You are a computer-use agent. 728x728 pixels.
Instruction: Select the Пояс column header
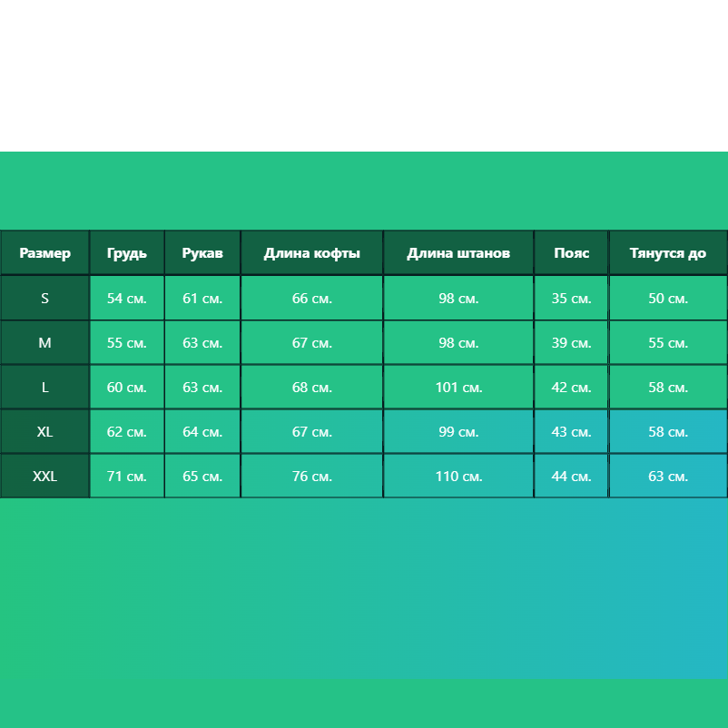571,253
